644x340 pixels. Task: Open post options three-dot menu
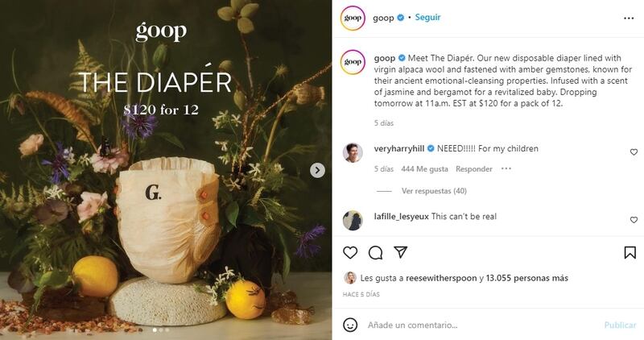coord(629,18)
